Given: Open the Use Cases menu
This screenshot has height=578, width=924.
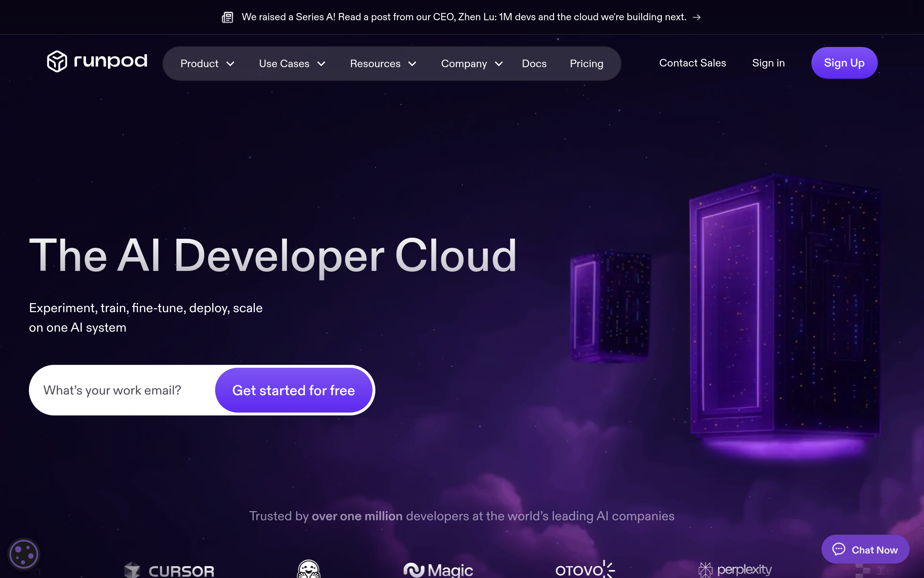Looking at the screenshot, I should 292,64.
